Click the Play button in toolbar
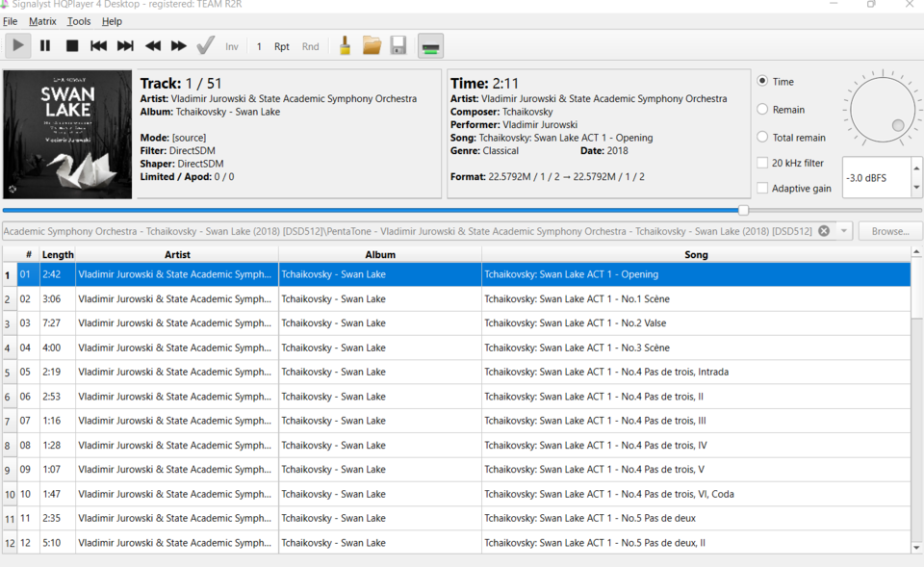Image resolution: width=924 pixels, height=567 pixels. [x=17, y=46]
